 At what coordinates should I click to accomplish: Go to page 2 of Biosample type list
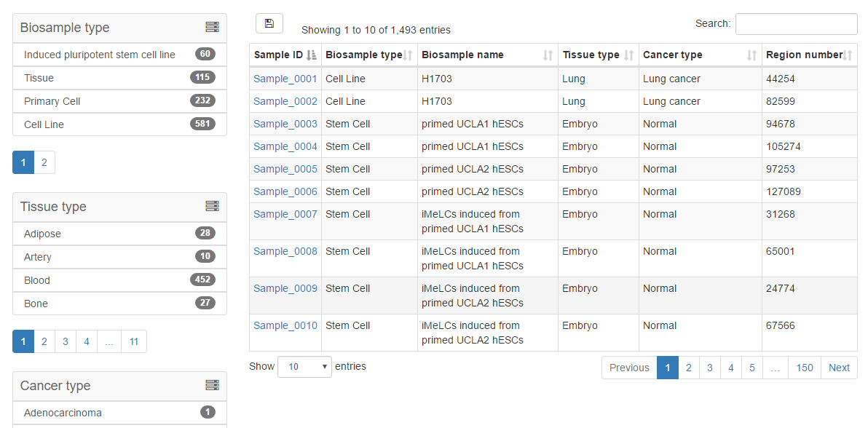click(x=44, y=162)
